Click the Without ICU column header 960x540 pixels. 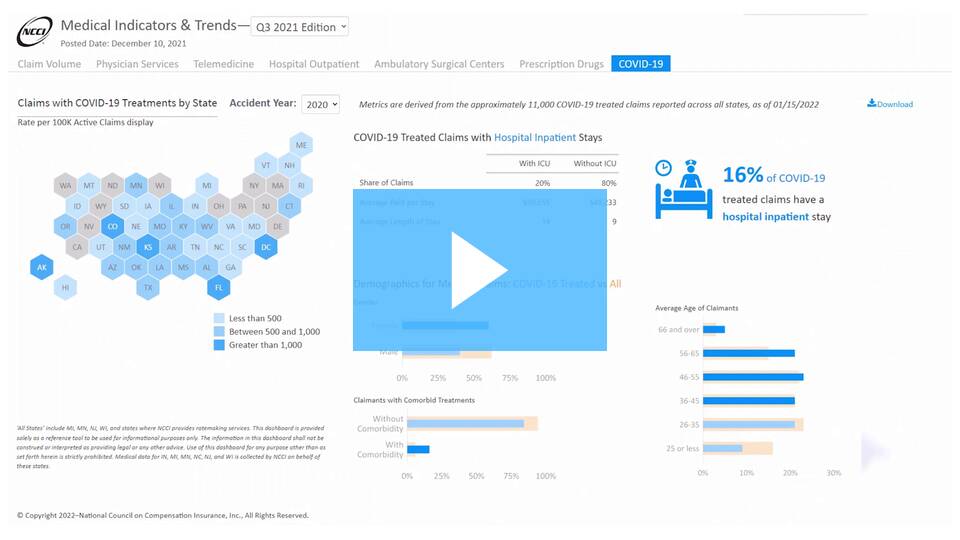[x=594, y=163]
